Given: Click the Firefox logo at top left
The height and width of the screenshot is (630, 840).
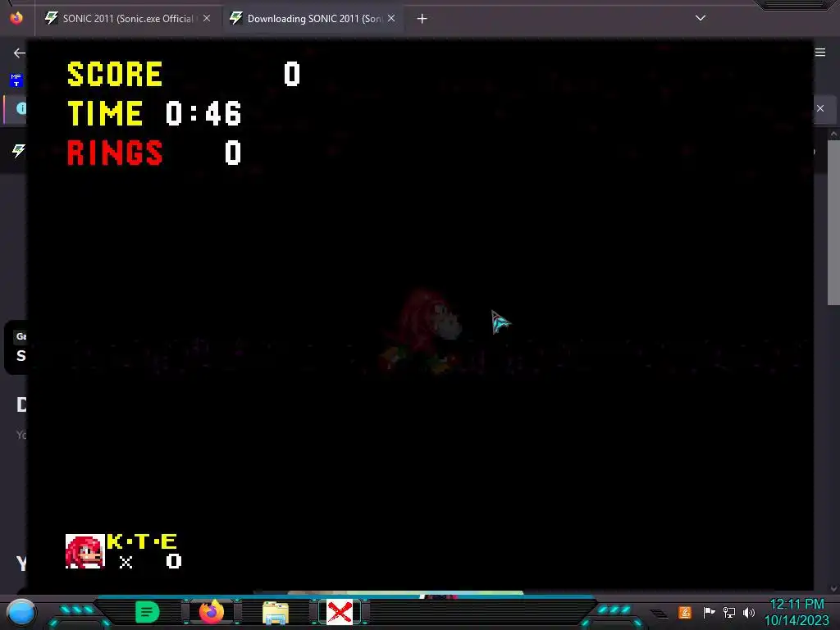Looking at the screenshot, I should tap(16, 18).
